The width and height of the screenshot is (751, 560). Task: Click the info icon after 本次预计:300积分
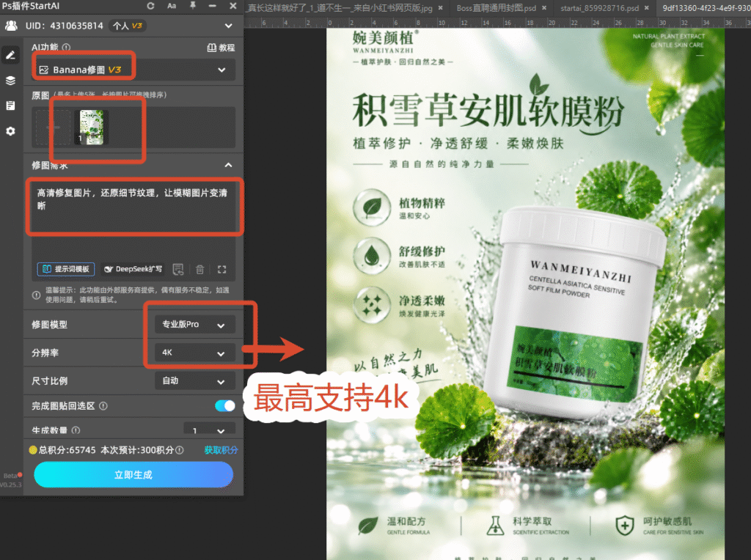[179, 450]
